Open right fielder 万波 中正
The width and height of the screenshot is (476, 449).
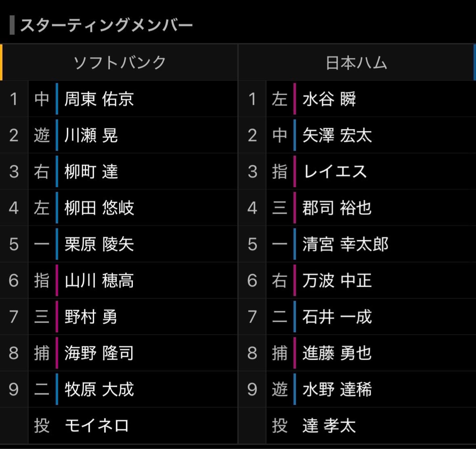[337, 280]
